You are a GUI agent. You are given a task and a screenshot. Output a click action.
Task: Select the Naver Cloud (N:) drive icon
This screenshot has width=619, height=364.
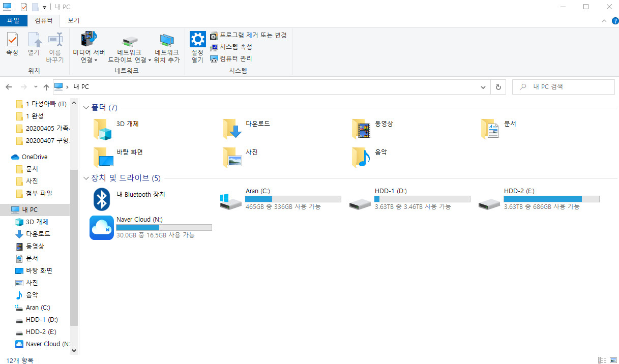(x=101, y=228)
